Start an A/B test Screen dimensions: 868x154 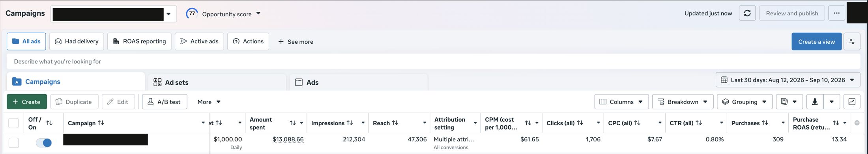[x=165, y=102]
